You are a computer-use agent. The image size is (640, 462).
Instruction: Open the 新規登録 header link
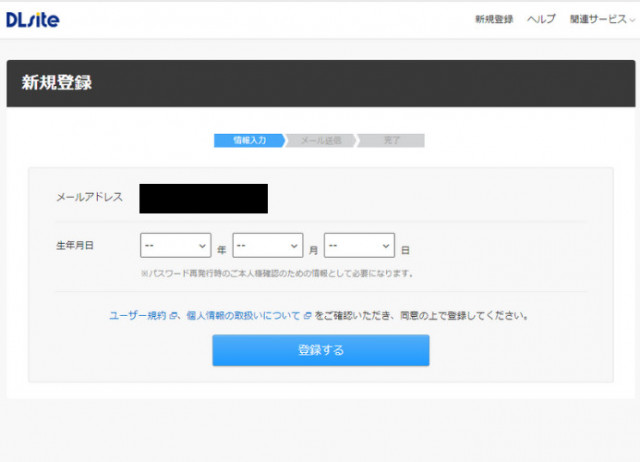(494, 19)
